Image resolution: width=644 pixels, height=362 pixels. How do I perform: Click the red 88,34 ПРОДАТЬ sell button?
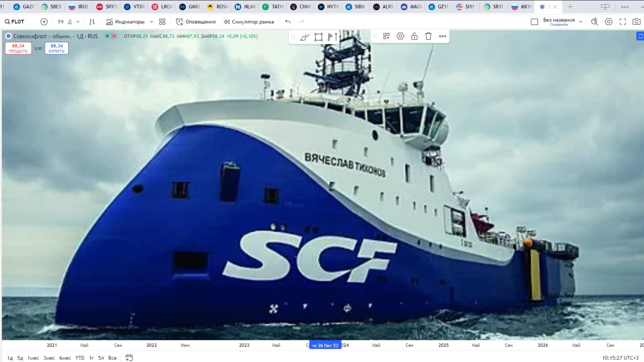tap(18, 48)
